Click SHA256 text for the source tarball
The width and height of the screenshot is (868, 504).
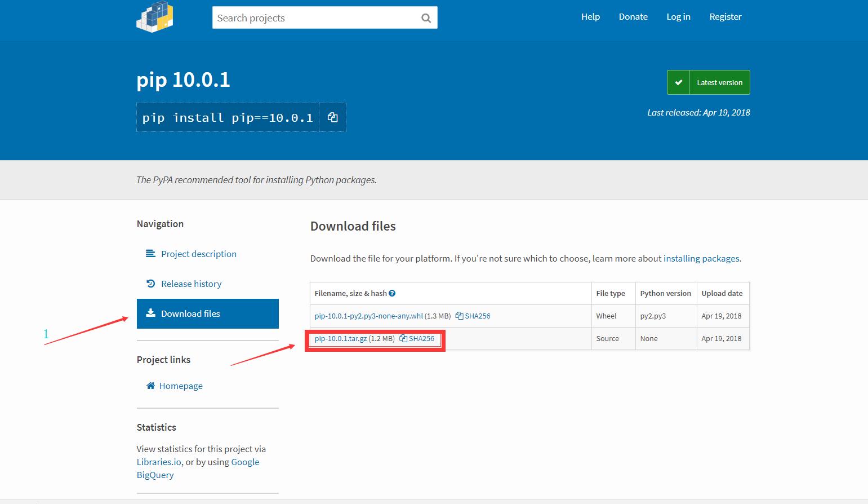(x=422, y=338)
